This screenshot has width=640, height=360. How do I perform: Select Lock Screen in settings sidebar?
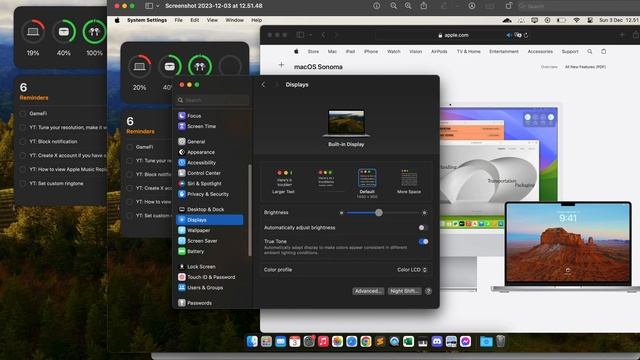(210, 267)
